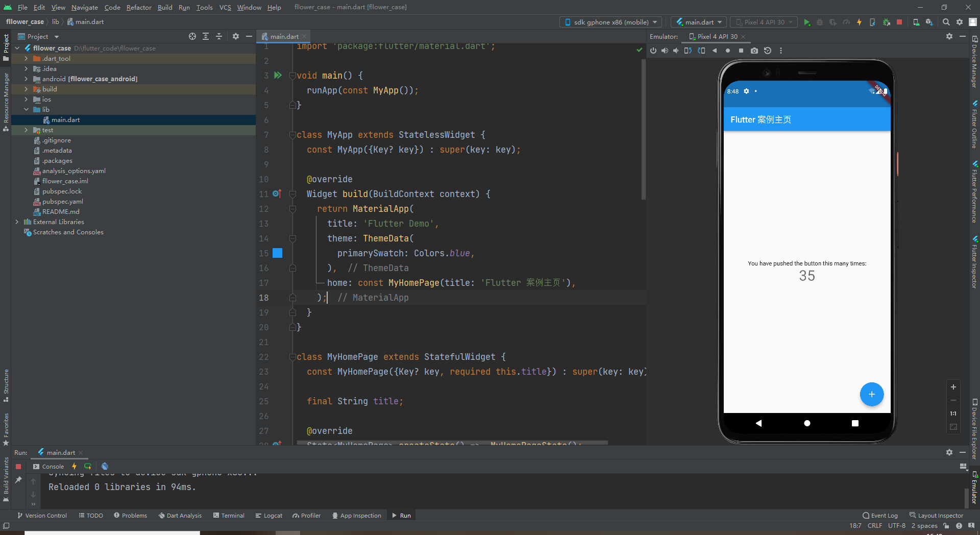Toggle Structure sidebar tab
The width and height of the screenshot is (980, 535).
6,385
